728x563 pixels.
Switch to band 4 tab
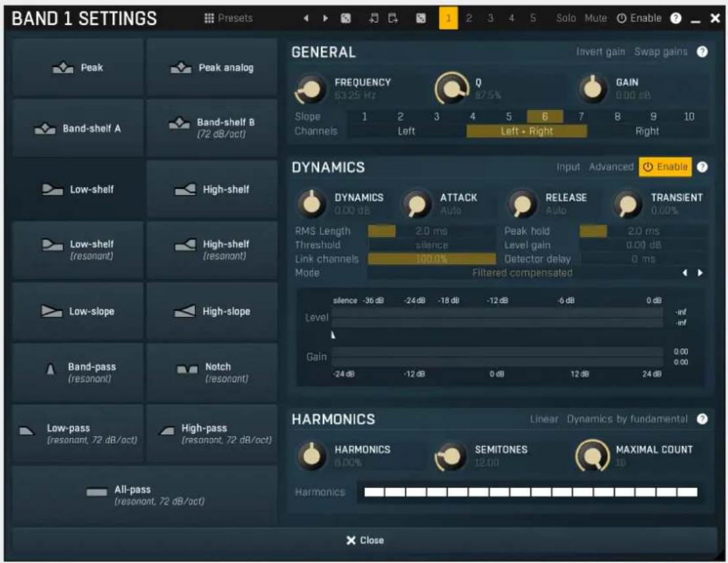(x=511, y=18)
